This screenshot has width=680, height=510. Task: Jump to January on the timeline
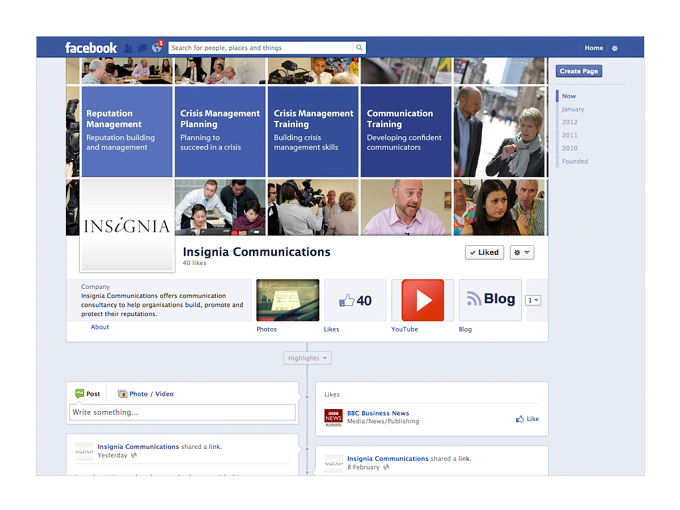(x=573, y=109)
